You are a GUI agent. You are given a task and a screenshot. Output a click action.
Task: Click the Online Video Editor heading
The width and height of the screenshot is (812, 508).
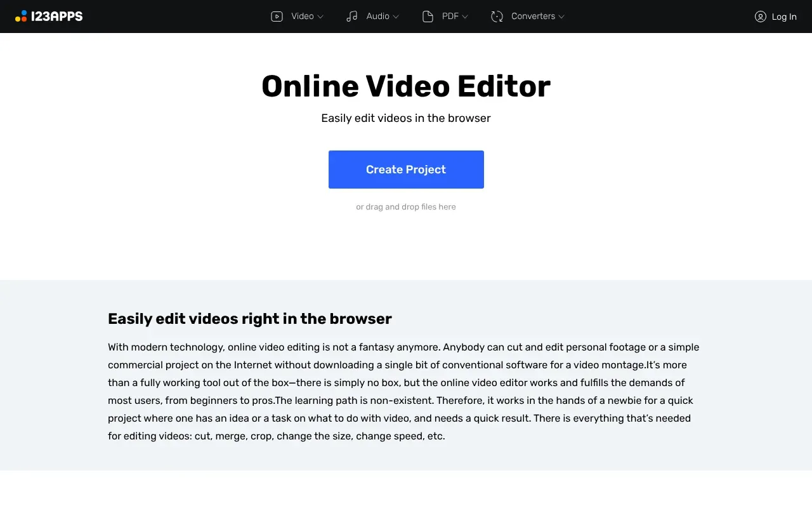point(406,86)
